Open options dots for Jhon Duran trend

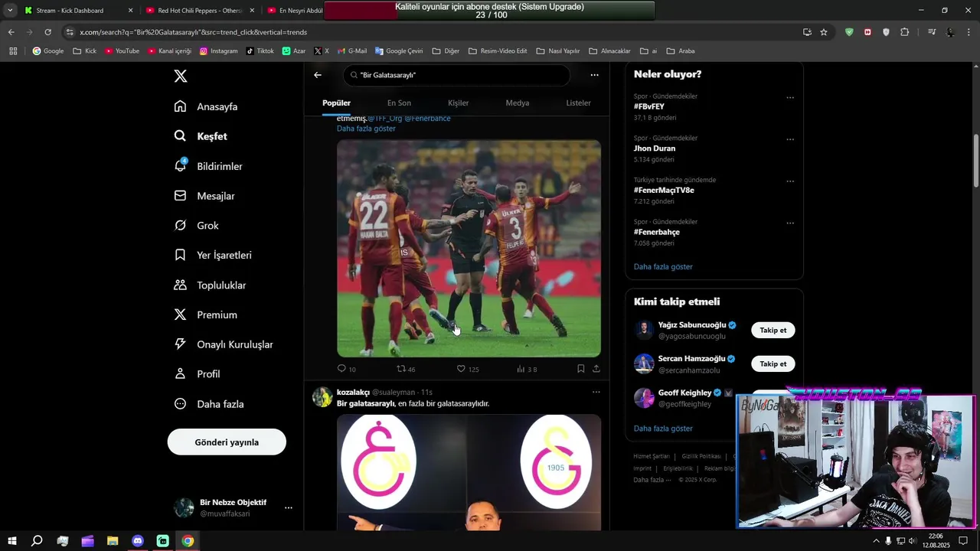(790, 139)
